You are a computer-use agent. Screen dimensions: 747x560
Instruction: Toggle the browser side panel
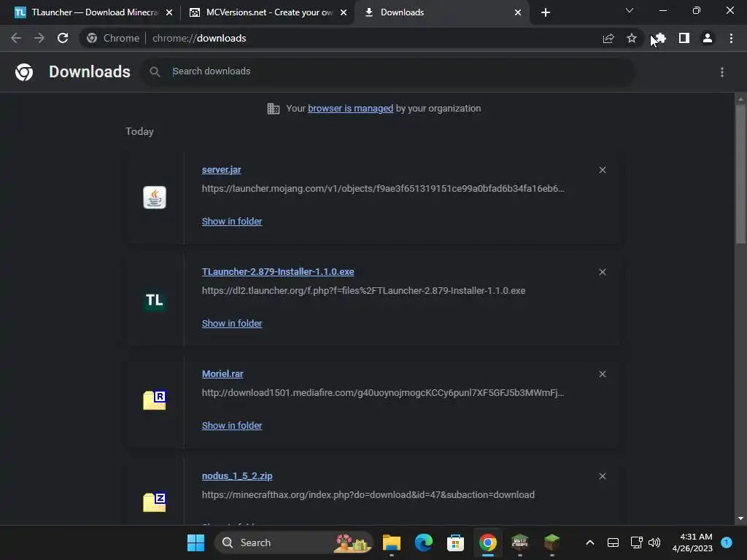pos(684,38)
